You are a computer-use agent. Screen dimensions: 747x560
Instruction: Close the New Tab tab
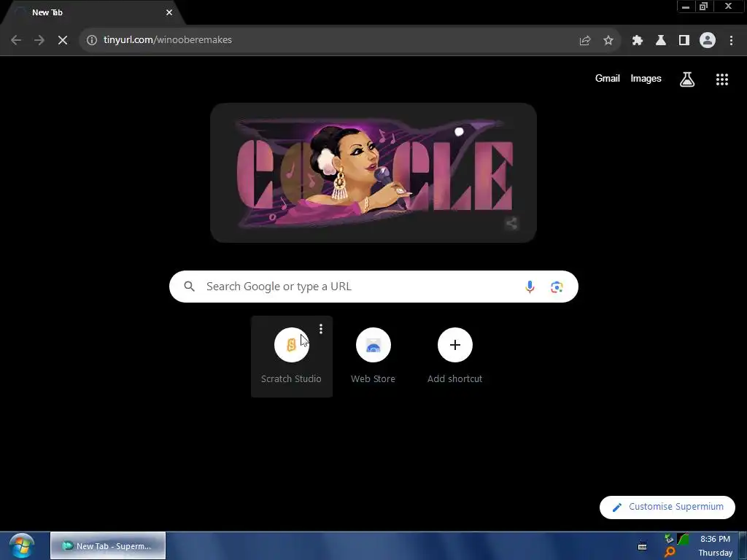tap(169, 12)
